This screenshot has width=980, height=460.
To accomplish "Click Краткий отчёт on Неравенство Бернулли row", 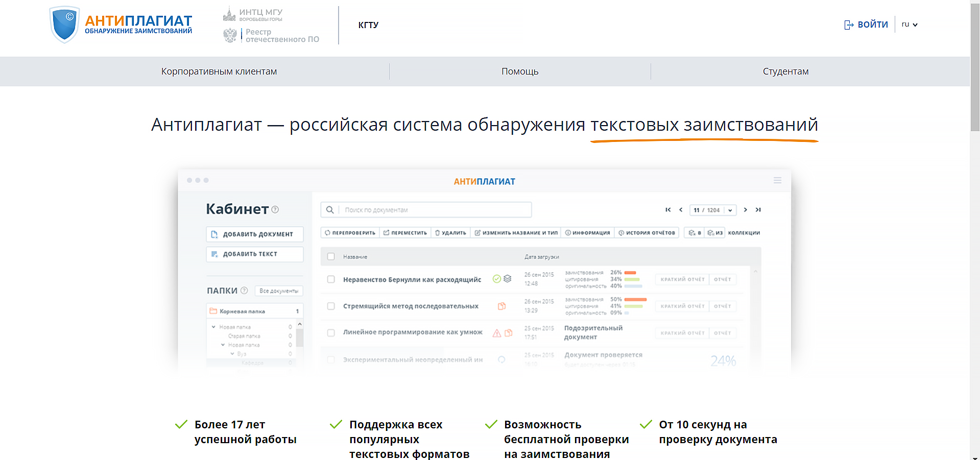I will 682,279.
